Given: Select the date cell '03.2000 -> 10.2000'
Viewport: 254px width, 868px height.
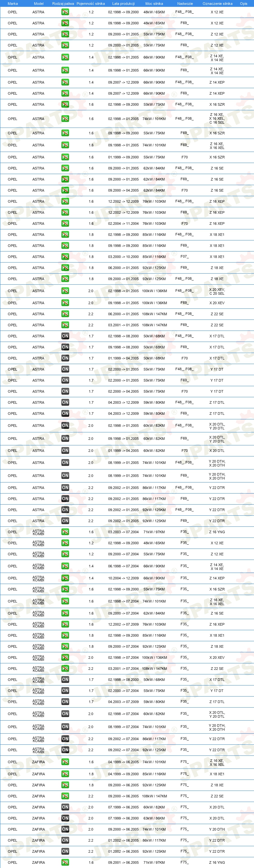Looking at the screenshot, I should [123, 257].
